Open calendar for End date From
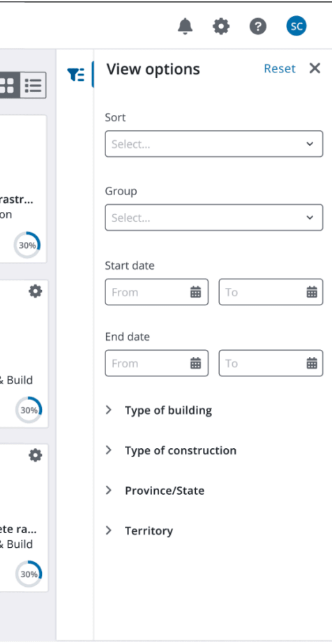This screenshot has height=644, width=332. 195,363
